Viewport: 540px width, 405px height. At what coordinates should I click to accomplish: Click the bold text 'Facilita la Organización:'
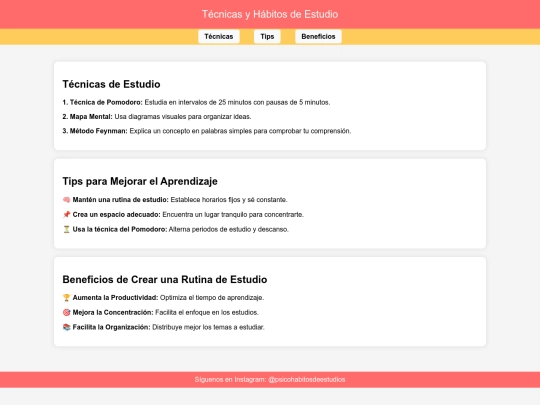point(112,327)
